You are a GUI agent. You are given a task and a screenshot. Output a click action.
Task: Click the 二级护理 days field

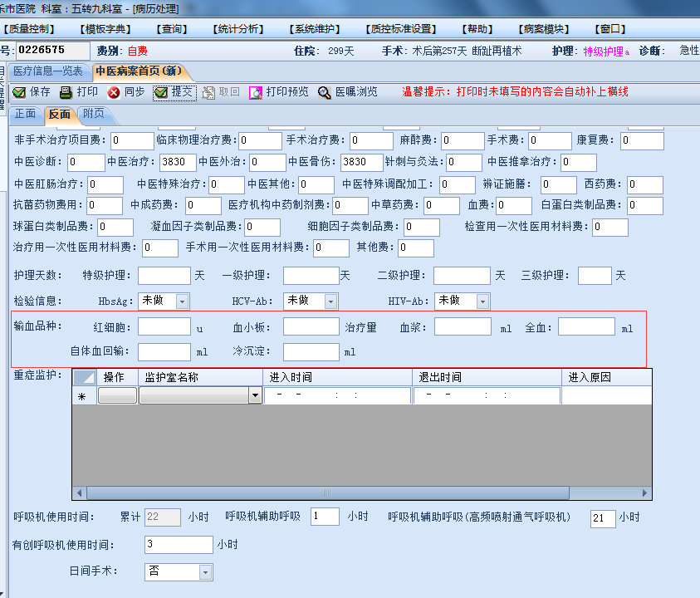pos(462,276)
